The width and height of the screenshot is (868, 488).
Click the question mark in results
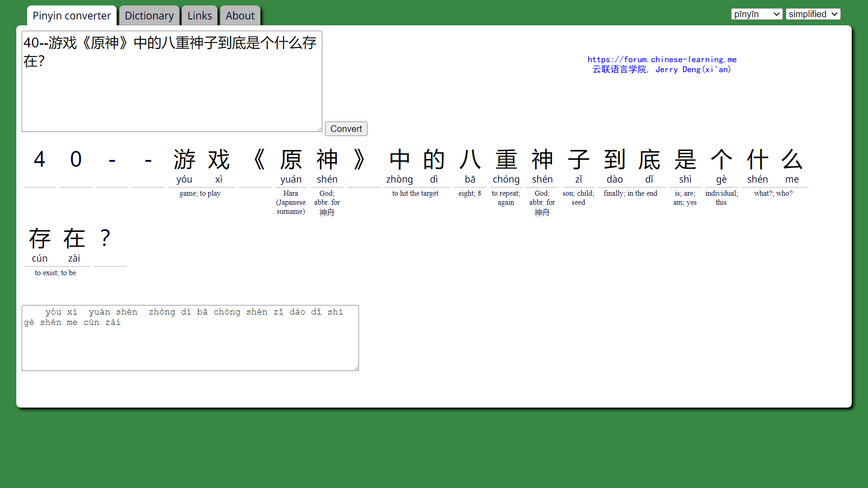[105, 238]
